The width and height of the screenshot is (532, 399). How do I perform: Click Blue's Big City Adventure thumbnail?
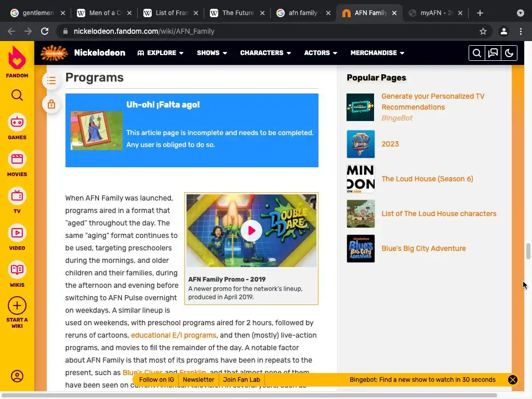tap(361, 248)
